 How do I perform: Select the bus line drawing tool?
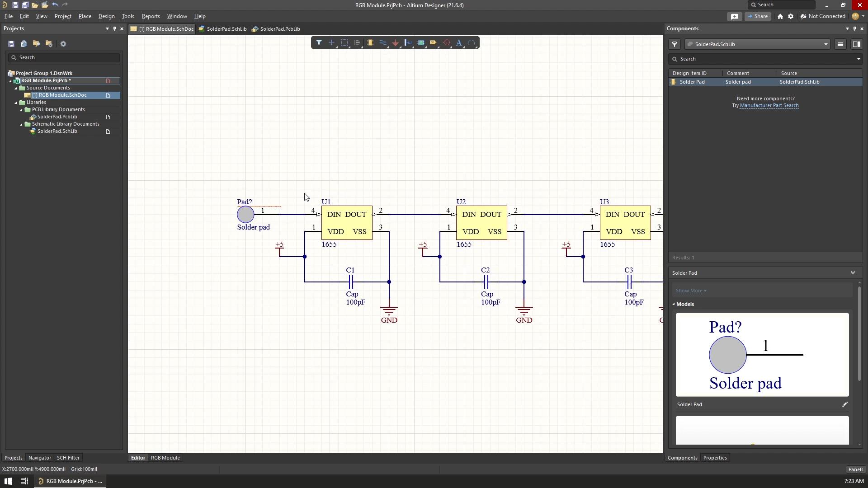coord(383,42)
